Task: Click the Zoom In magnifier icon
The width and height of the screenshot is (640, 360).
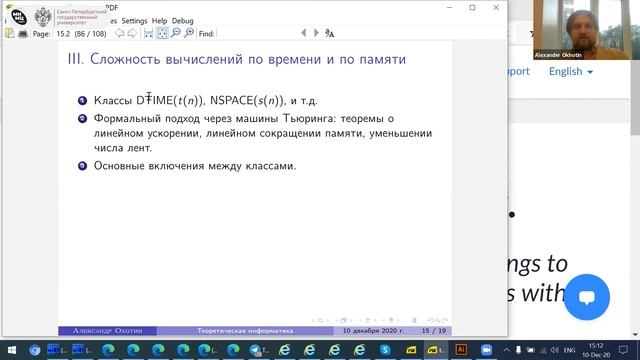Action: 189,33
